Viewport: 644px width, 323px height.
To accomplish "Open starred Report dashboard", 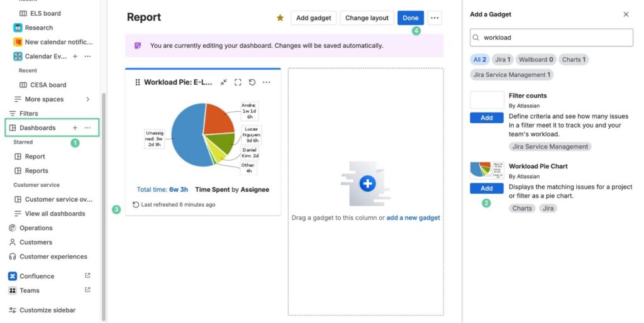I will click(x=35, y=156).
